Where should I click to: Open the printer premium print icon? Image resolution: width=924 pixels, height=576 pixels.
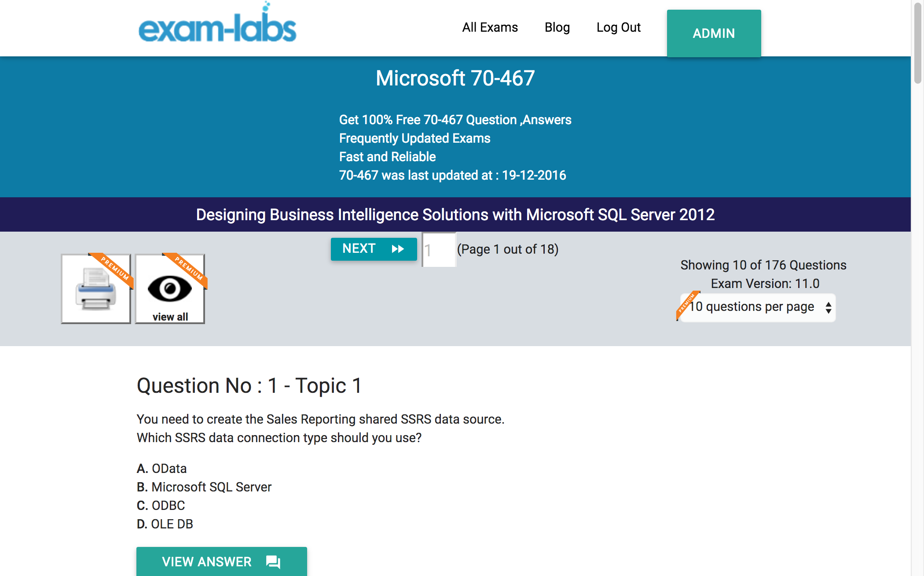click(96, 289)
